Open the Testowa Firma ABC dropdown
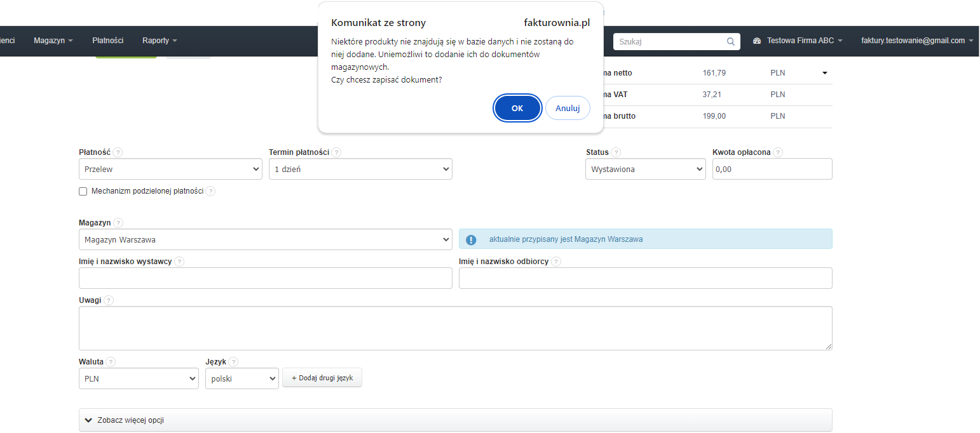The width and height of the screenshot is (980, 433). [x=805, y=41]
